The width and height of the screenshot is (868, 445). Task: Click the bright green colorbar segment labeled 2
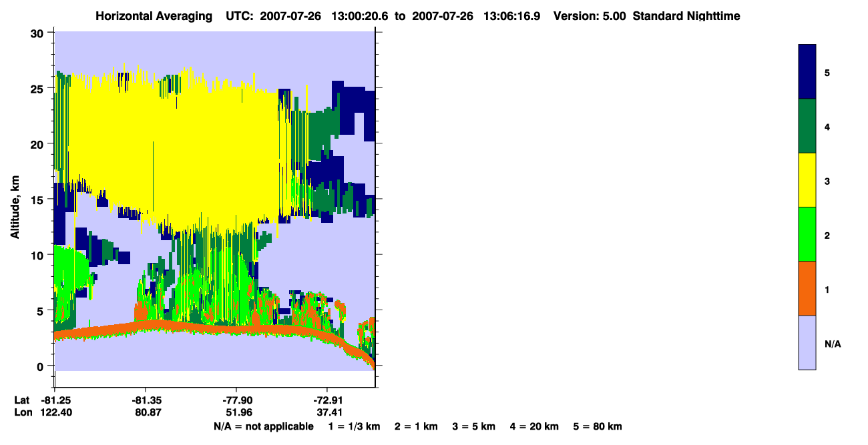click(807, 234)
